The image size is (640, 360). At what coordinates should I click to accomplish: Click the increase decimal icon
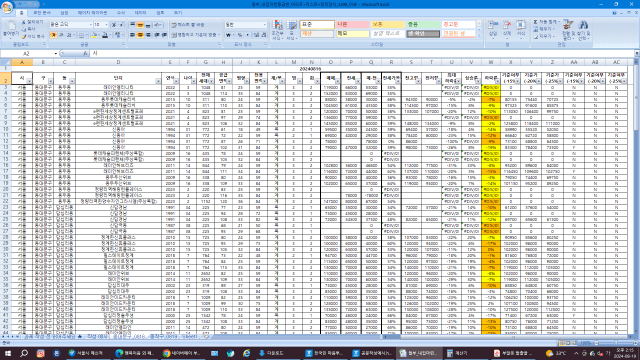pos(256,36)
